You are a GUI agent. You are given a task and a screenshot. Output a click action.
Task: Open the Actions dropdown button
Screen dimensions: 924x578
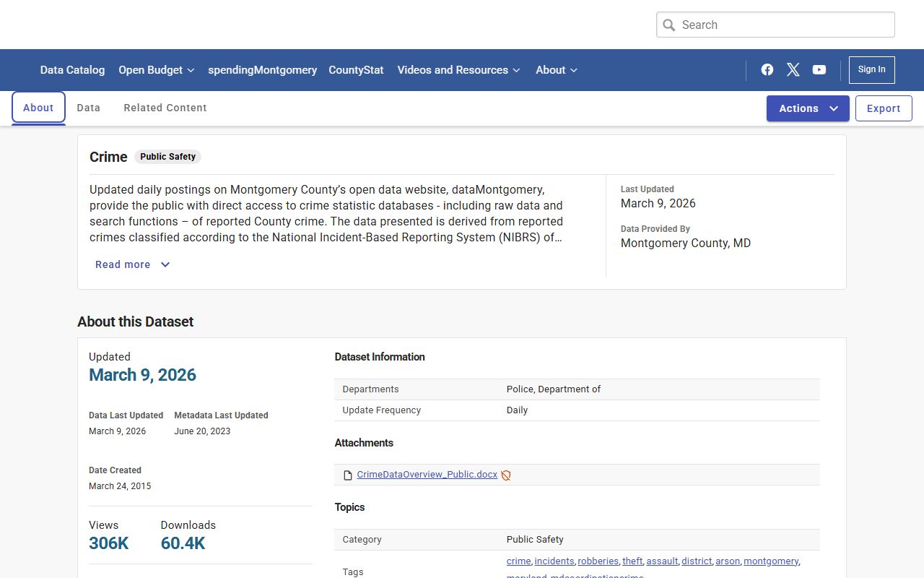pos(808,108)
